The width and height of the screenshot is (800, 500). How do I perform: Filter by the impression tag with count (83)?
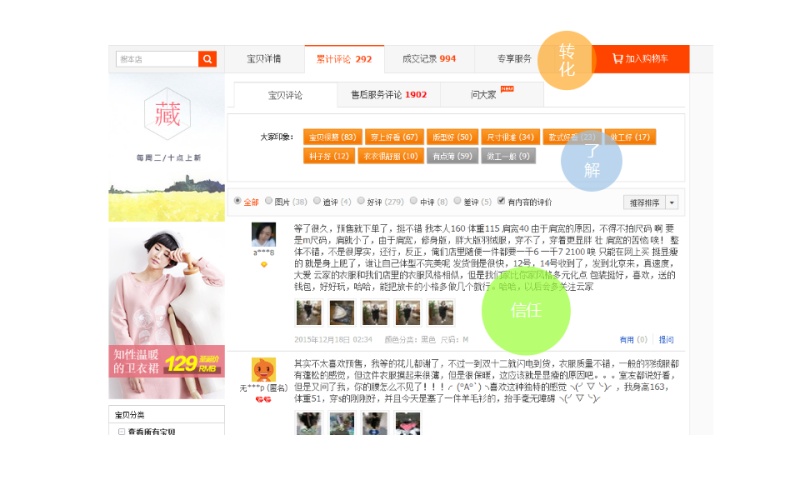(x=333, y=137)
